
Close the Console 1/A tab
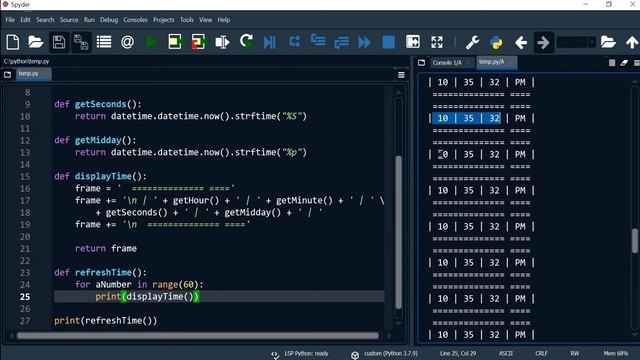click(468, 62)
